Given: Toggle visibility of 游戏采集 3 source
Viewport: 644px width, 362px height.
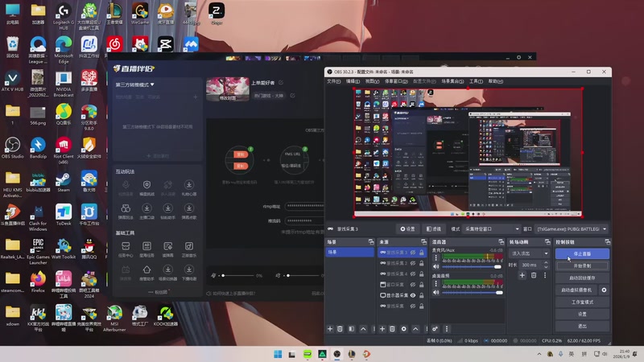Looking at the screenshot, I should (413, 253).
